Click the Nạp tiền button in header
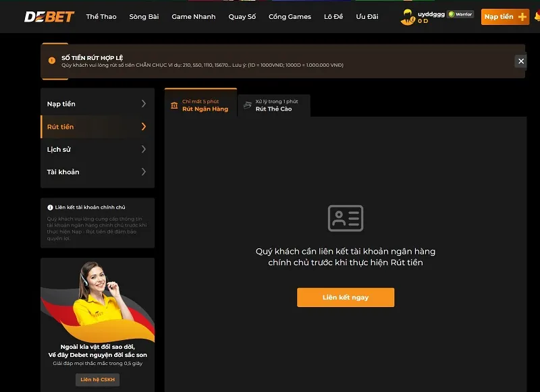540x392 pixels. click(x=504, y=17)
